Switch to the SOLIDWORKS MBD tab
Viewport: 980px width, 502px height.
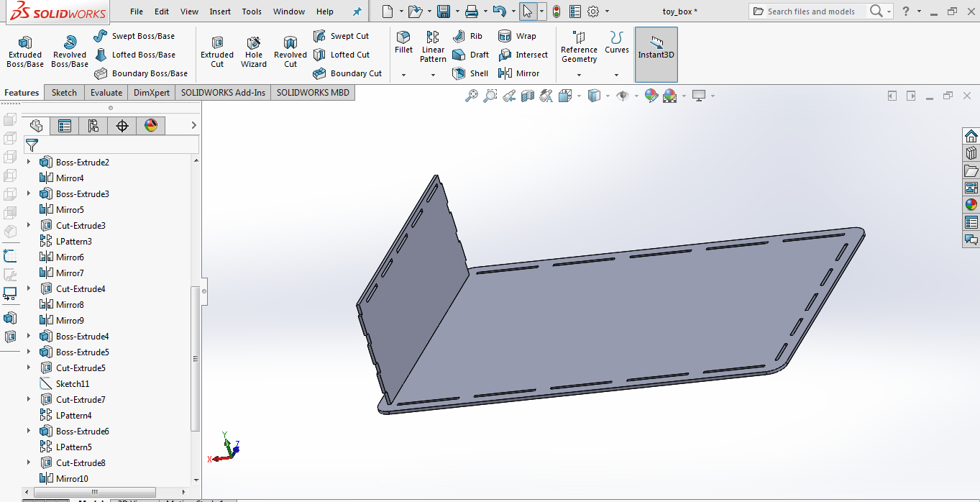click(313, 92)
